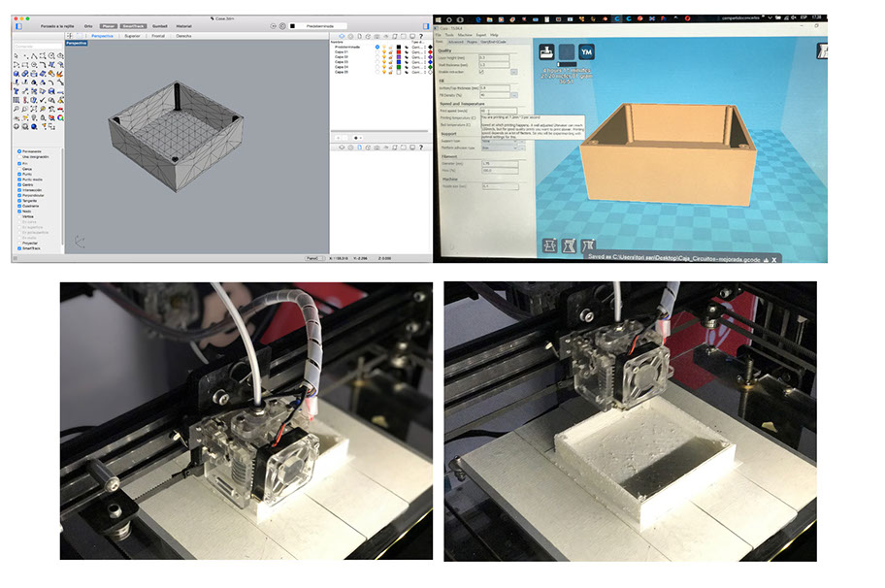Switch to the Superior viewport tab
Viewport: 885px width, 588px height.
(x=133, y=36)
